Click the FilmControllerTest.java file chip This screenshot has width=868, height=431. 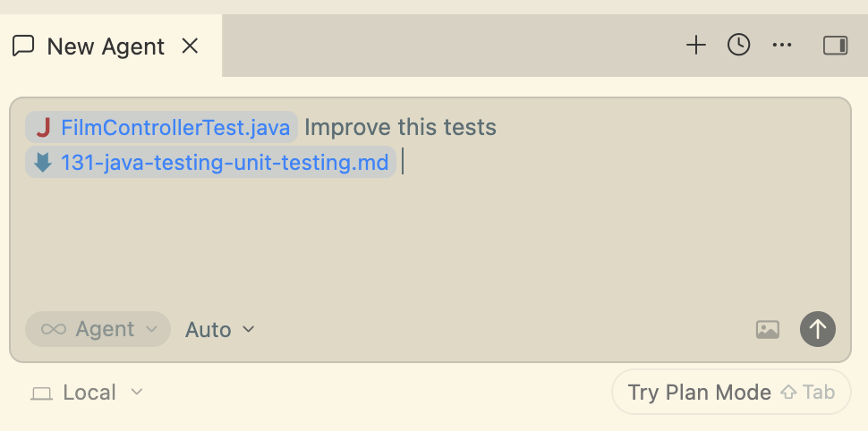[174, 127]
